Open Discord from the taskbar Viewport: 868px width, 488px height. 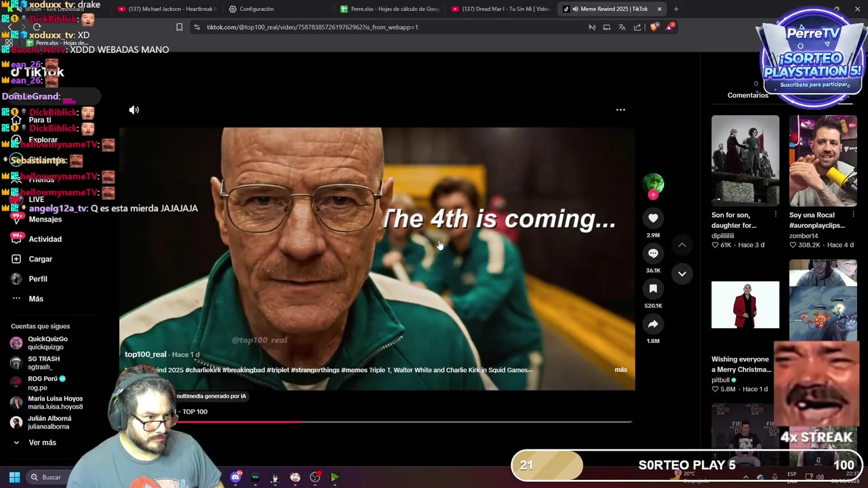pyautogui.click(x=235, y=477)
